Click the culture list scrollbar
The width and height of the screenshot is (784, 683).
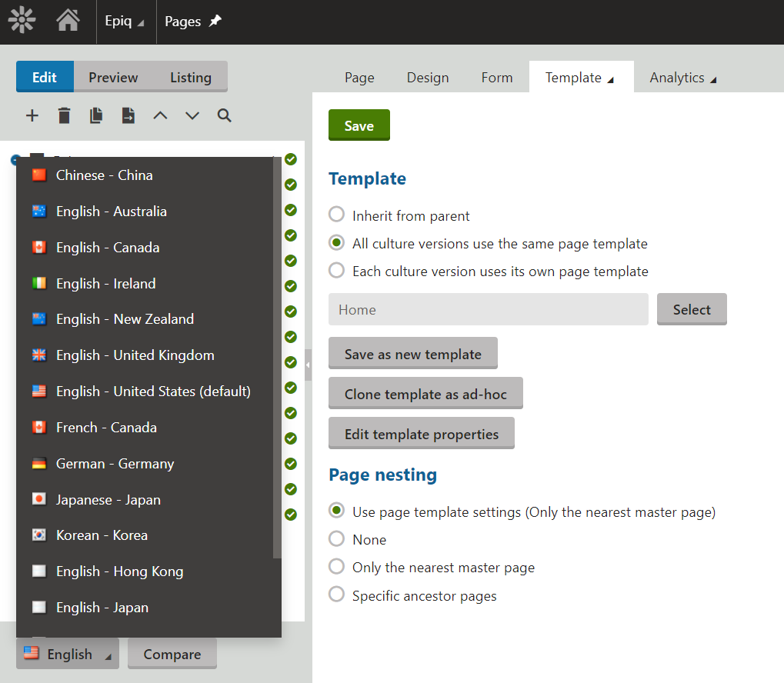pyautogui.click(x=277, y=358)
